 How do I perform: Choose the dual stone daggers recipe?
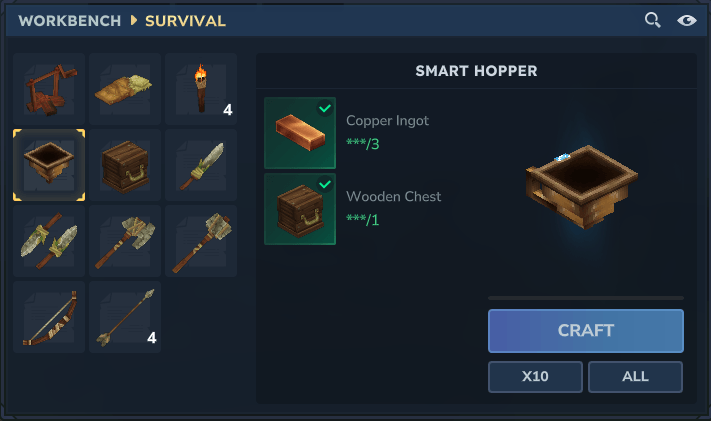click(49, 241)
